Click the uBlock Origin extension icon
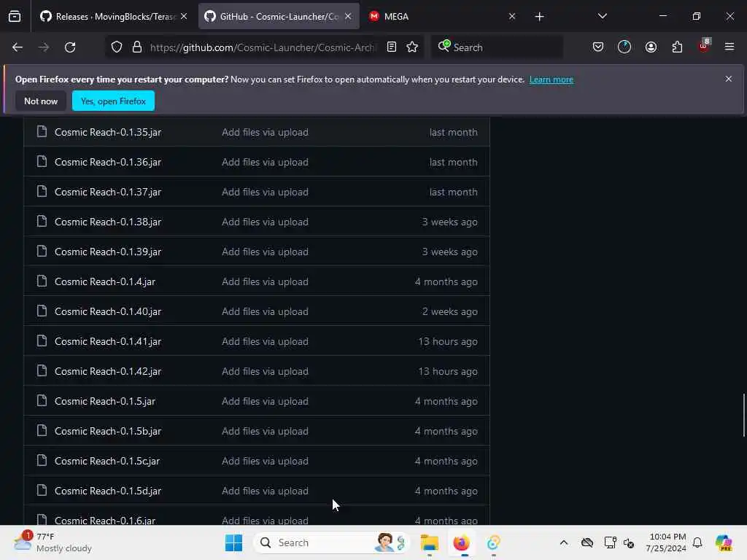 (704, 46)
